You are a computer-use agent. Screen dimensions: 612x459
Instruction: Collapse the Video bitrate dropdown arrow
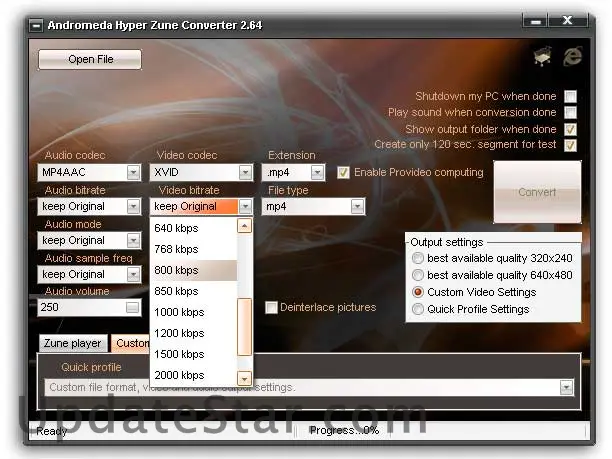click(246, 206)
